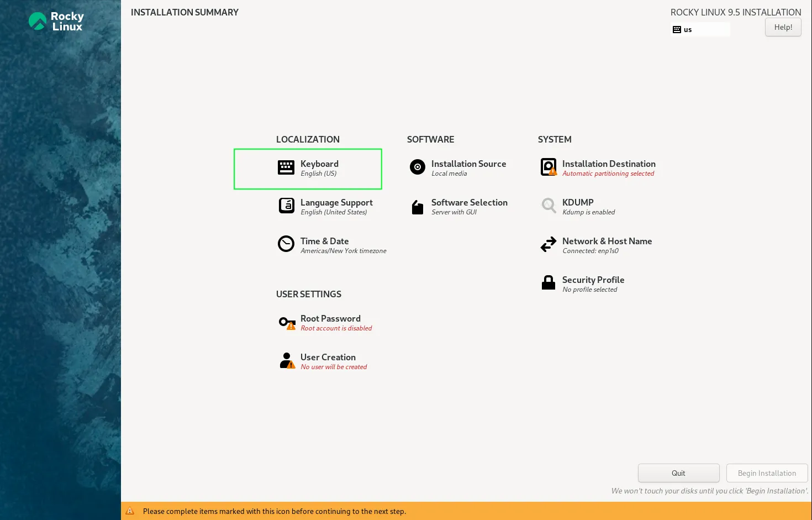Click the ROCKY LINUX 9.5 INSTALLATION heading
Viewport: 812px width, 520px height.
pyautogui.click(x=736, y=12)
